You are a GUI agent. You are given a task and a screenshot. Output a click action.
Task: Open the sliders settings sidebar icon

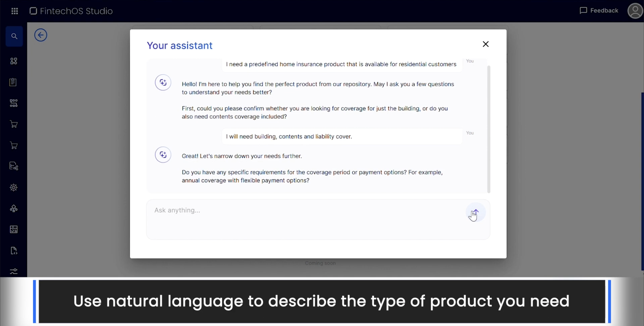click(14, 271)
